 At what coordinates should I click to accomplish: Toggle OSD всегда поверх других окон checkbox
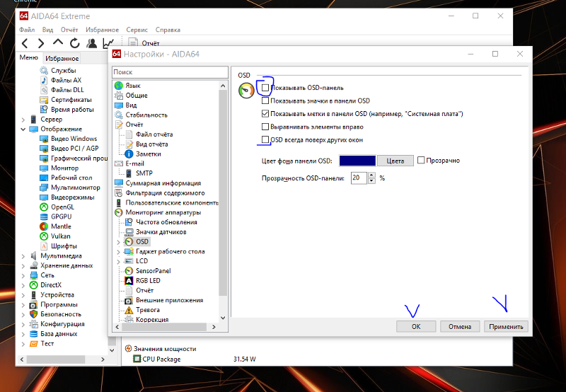click(265, 140)
